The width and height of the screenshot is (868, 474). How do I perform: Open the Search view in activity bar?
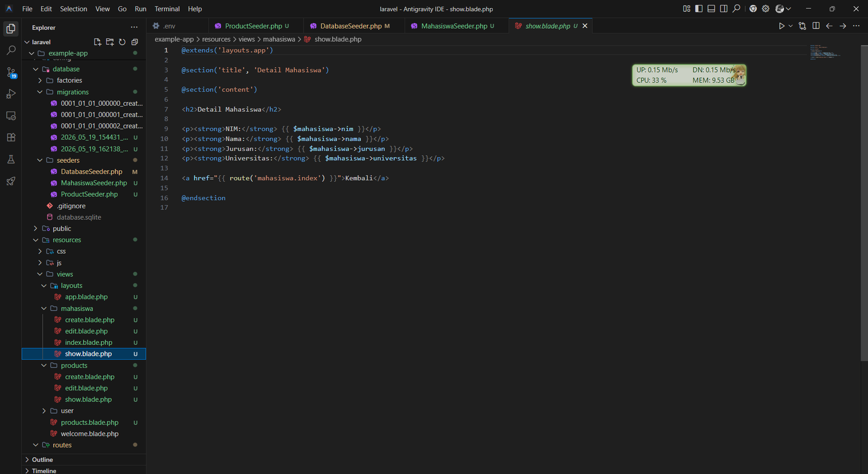coord(11,50)
